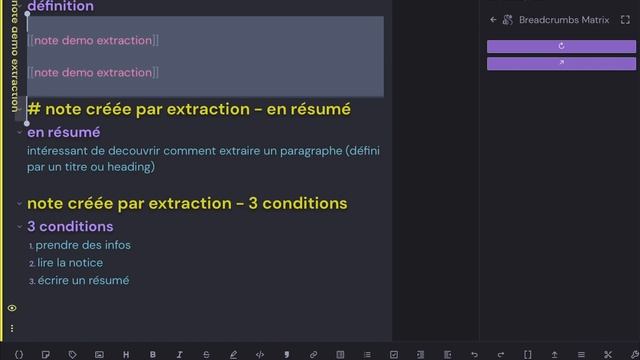Image resolution: width=640 pixels, height=360 pixels.
Task: Click list item 'écrire un résumé'
Action: click(x=84, y=280)
